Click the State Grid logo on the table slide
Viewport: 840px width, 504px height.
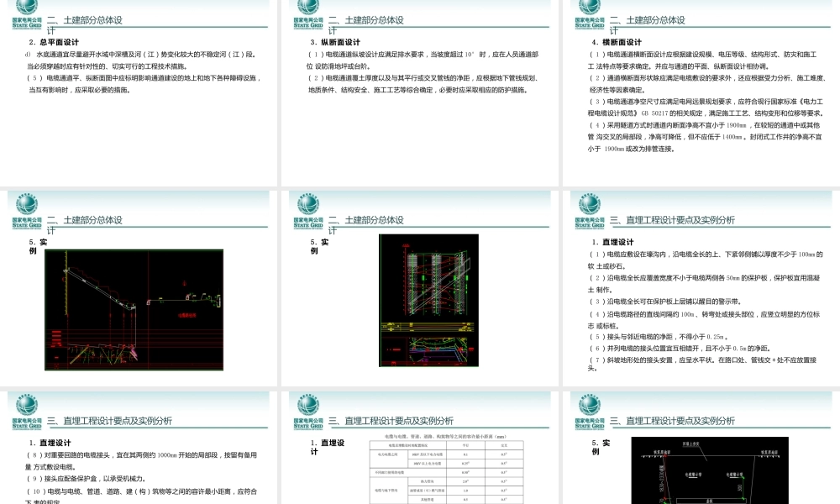coord(308,412)
